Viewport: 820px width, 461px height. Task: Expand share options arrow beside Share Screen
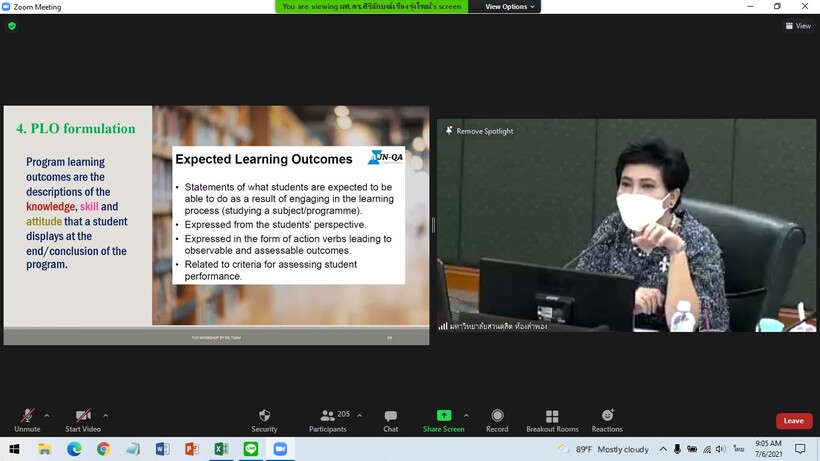[x=466, y=415]
